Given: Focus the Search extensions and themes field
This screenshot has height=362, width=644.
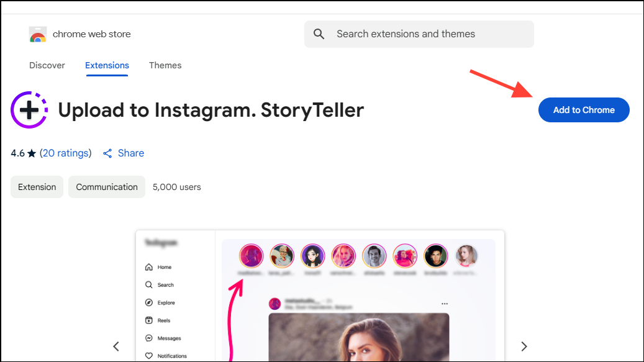Looking at the screenshot, I should click(419, 34).
